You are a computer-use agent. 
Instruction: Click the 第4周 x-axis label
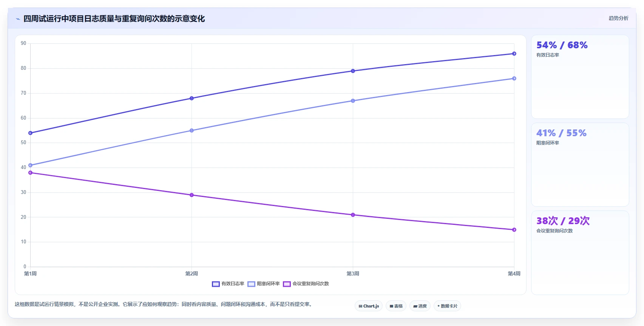click(x=514, y=274)
